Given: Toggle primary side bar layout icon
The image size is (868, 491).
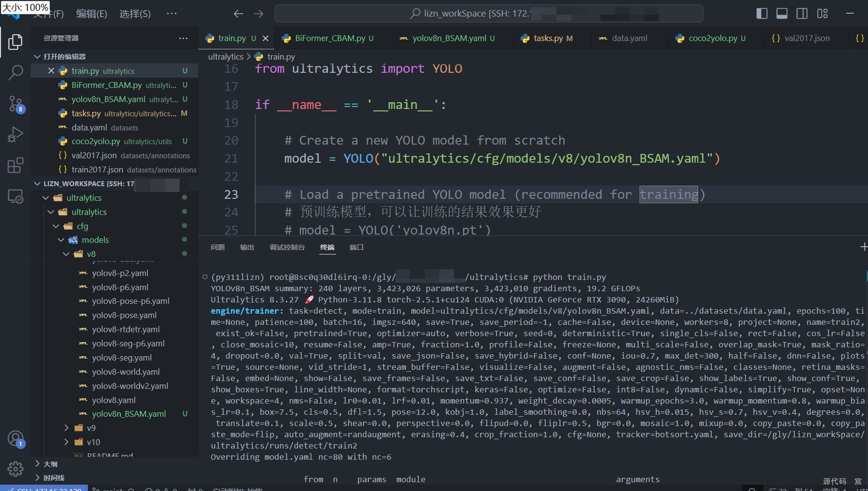Looking at the screenshot, I should click(x=762, y=14).
